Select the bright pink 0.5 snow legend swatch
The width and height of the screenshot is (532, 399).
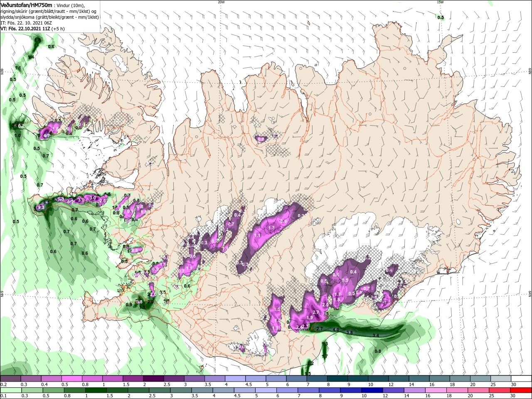71,379
